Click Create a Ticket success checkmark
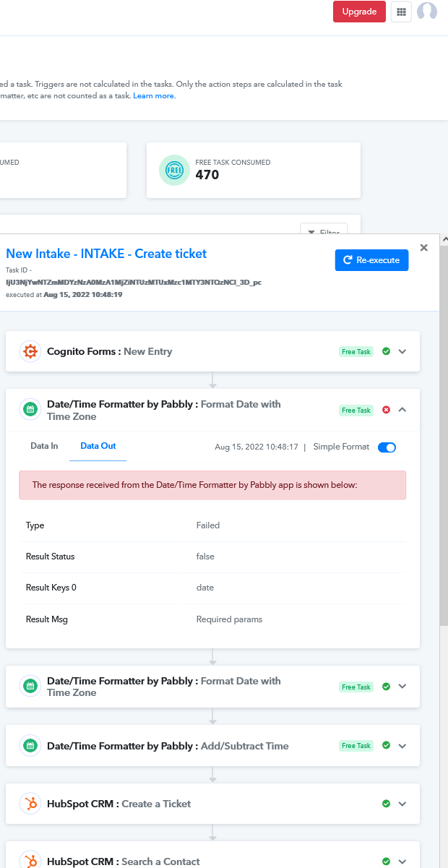Image resolution: width=448 pixels, height=868 pixels. 386,804
